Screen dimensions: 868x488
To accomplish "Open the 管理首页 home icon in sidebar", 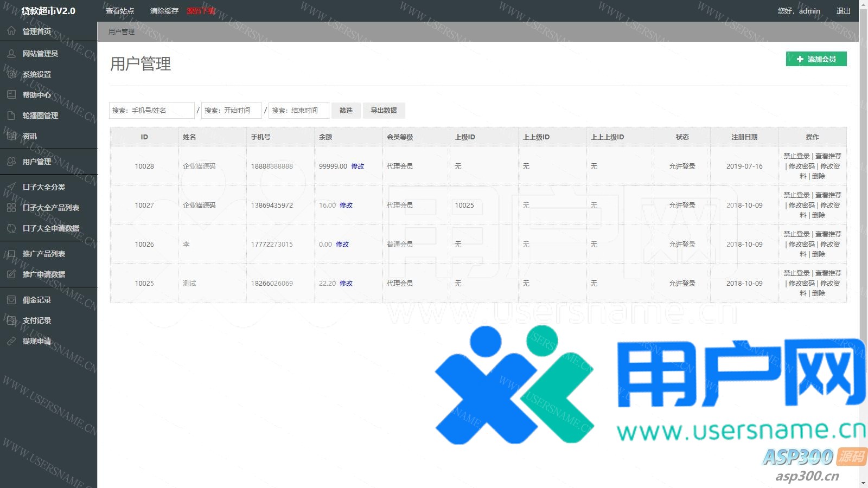I will [x=11, y=31].
